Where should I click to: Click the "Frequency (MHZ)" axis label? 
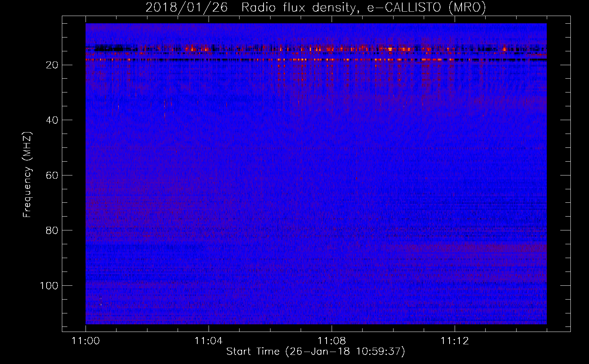coord(27,174)
